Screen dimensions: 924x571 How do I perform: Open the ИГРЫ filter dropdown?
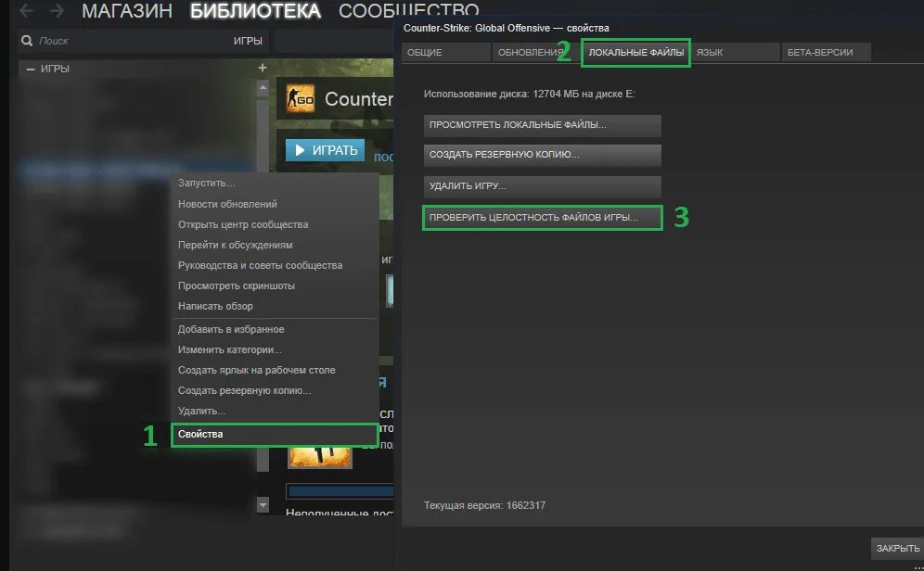pos(248,41)
